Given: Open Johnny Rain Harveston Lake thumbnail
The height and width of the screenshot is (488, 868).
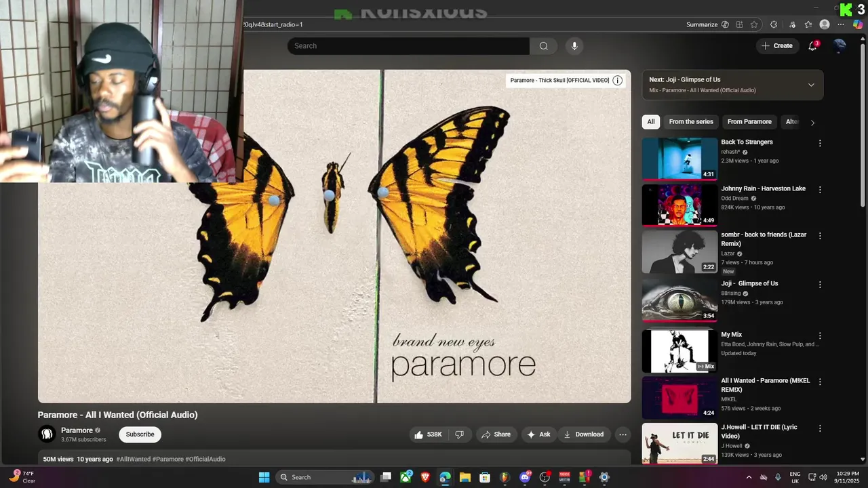Looking at the screenshot, I should [679, 205].
